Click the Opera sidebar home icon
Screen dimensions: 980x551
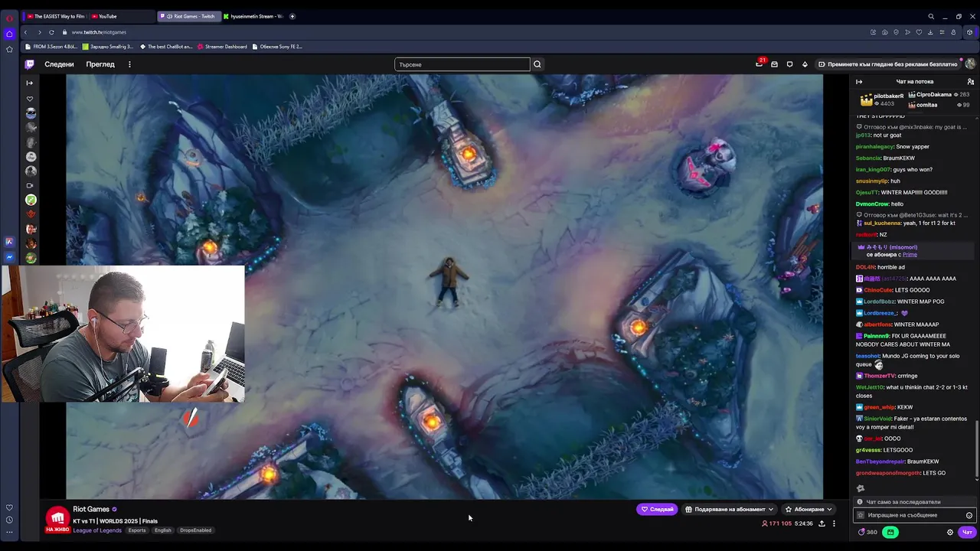9,34
